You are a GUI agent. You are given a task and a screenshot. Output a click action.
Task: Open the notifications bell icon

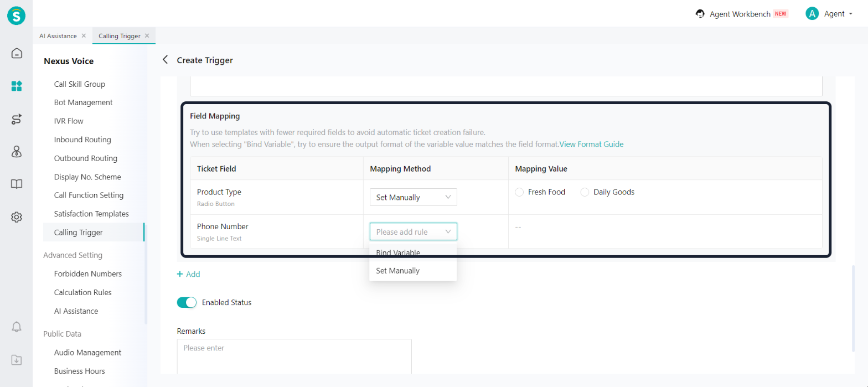[x=17, y=327]
